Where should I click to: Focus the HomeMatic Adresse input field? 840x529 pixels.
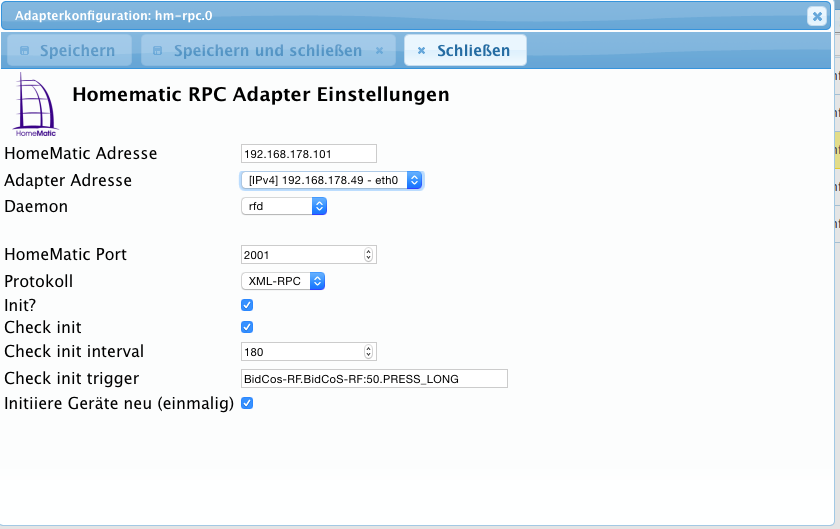click(309, 154)
